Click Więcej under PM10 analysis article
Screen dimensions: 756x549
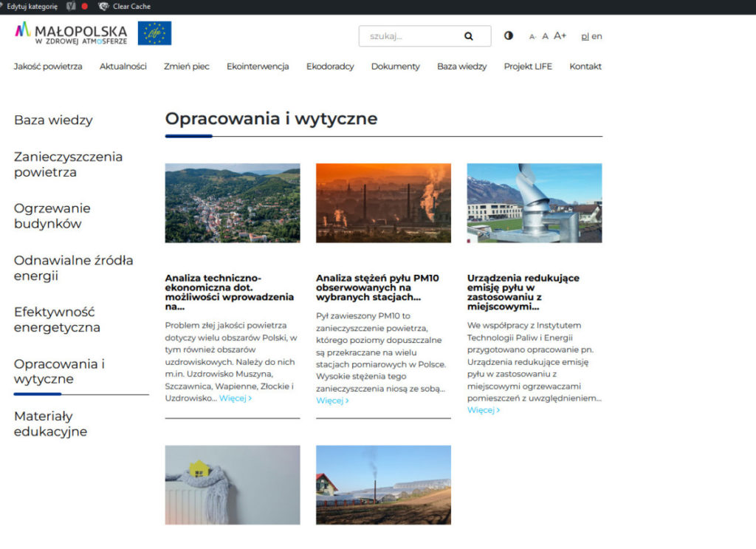pyautogui.click(x=332, y=400)
